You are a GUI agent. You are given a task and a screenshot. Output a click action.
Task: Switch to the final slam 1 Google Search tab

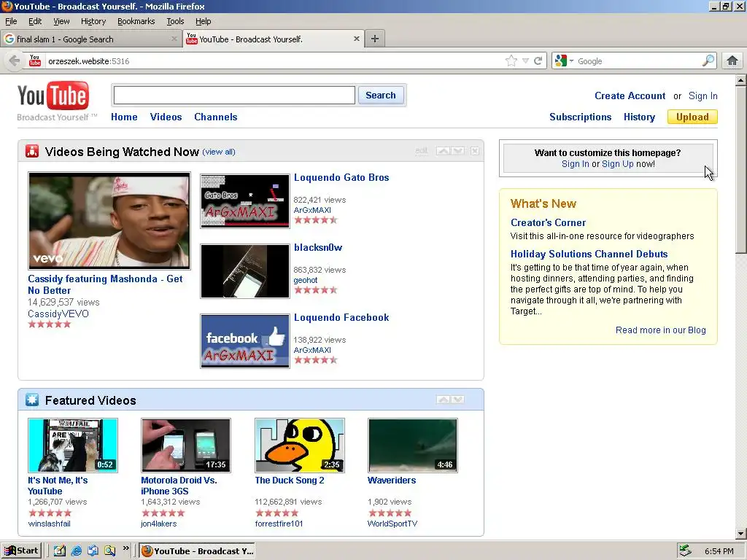90,39
